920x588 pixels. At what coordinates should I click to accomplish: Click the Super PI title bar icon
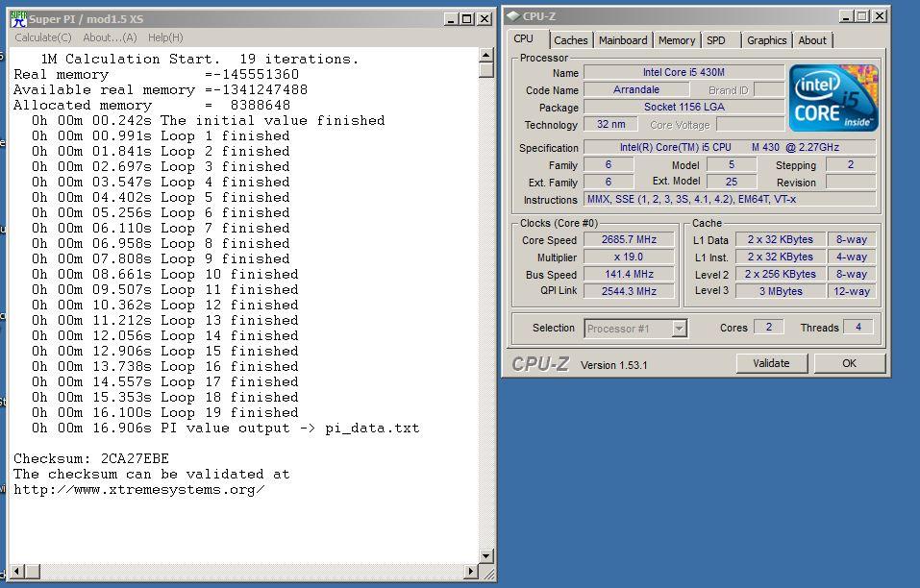point(18,19)
